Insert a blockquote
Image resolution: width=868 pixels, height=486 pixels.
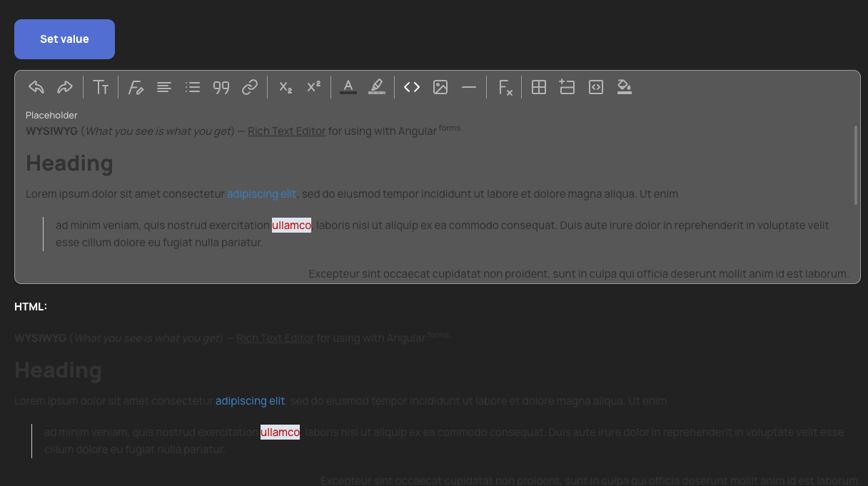click(x=221, y=87)
